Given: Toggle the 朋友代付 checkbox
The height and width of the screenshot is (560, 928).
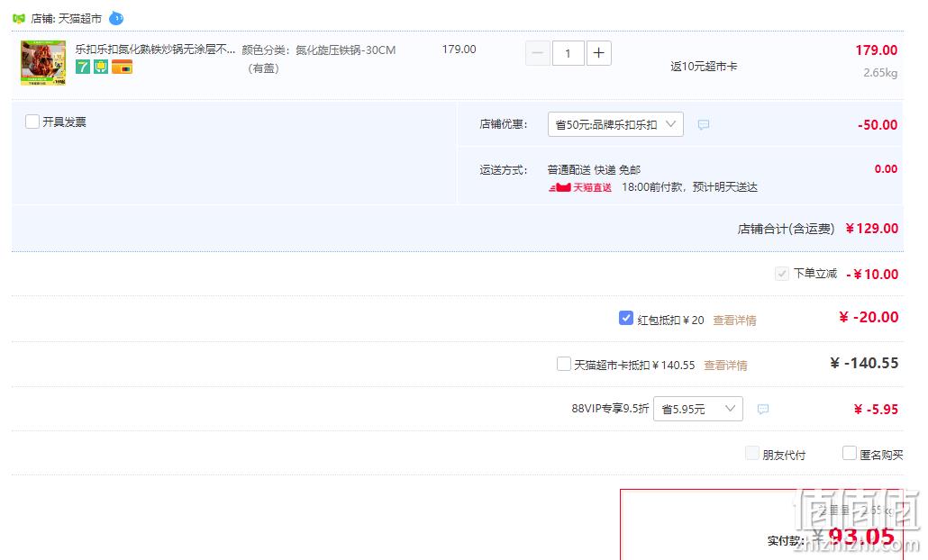Looking at the screenshot, I should click(x=752, y=454).
